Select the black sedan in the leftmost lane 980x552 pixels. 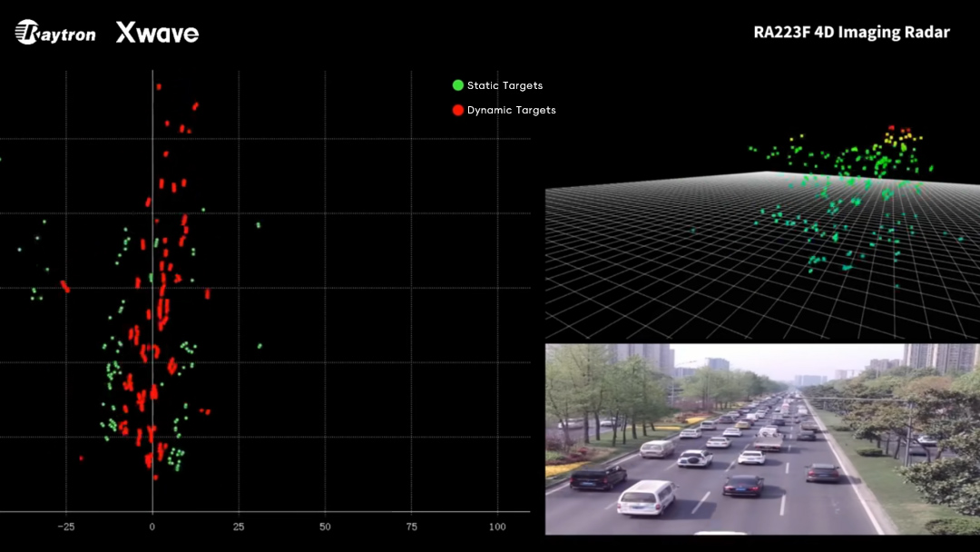tap(598, 477)
